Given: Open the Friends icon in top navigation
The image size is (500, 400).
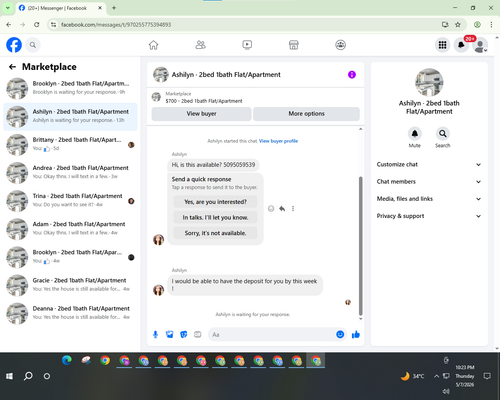Looking at the screenshot, I should click(x=200, y=45).
